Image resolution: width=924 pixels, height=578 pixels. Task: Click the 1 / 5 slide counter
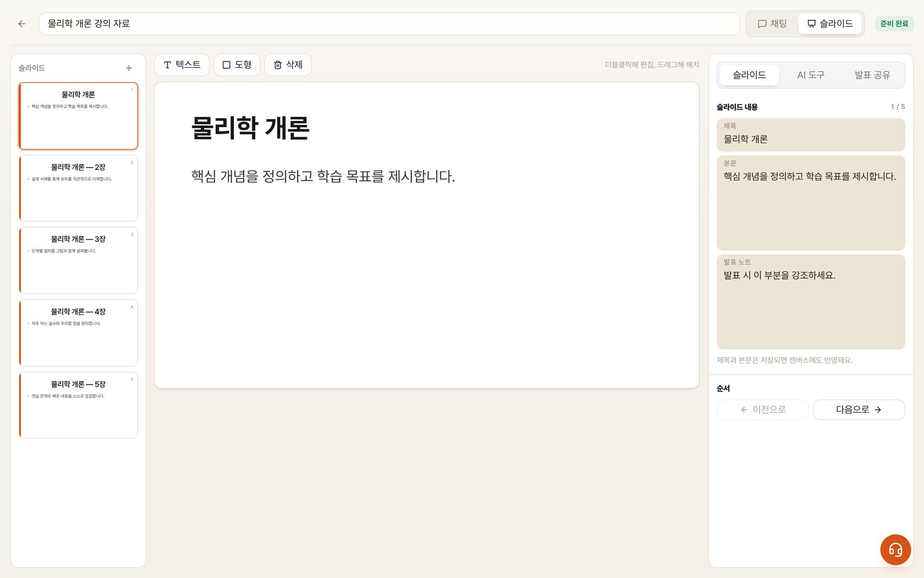pyautogui.click(x=897, y=107)
